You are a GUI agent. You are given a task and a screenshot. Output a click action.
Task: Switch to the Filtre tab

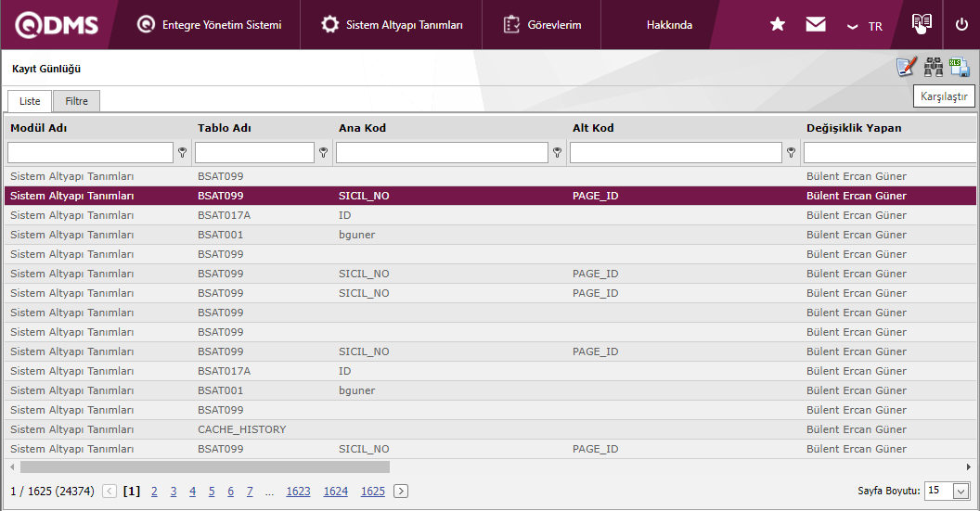click(76, 101)
